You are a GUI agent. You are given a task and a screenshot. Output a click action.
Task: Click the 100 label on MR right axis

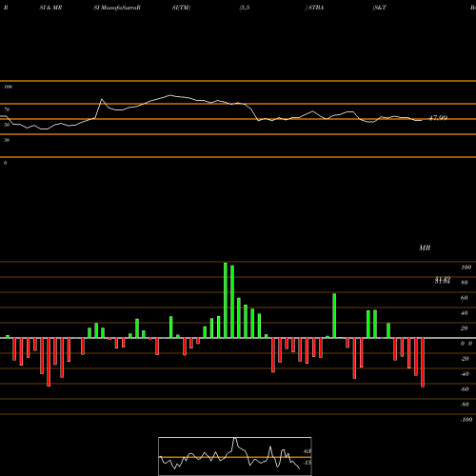point(466,268)
